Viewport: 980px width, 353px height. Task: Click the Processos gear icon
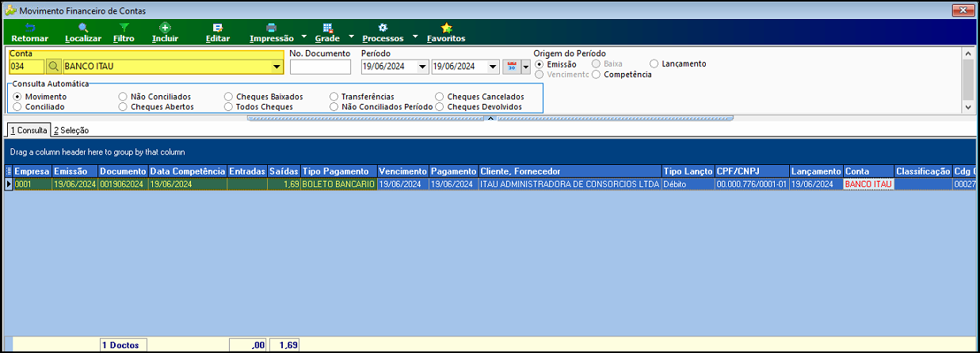(x=383, y=28)
